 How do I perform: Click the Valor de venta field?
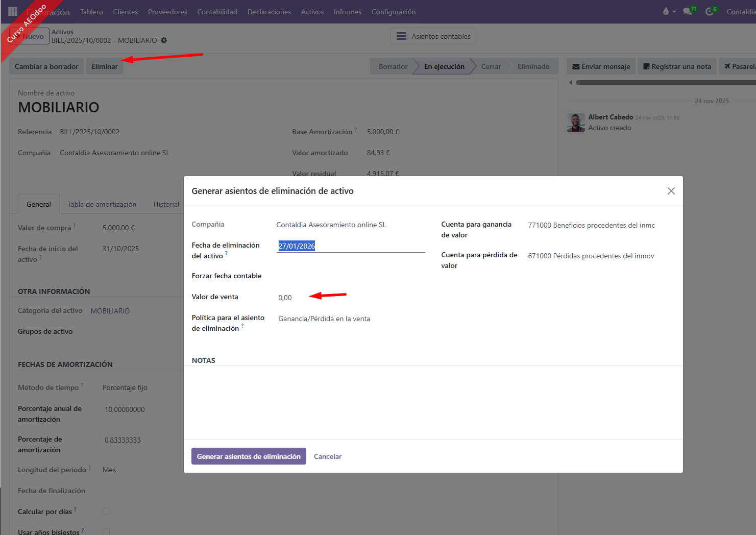click(350, 298)
